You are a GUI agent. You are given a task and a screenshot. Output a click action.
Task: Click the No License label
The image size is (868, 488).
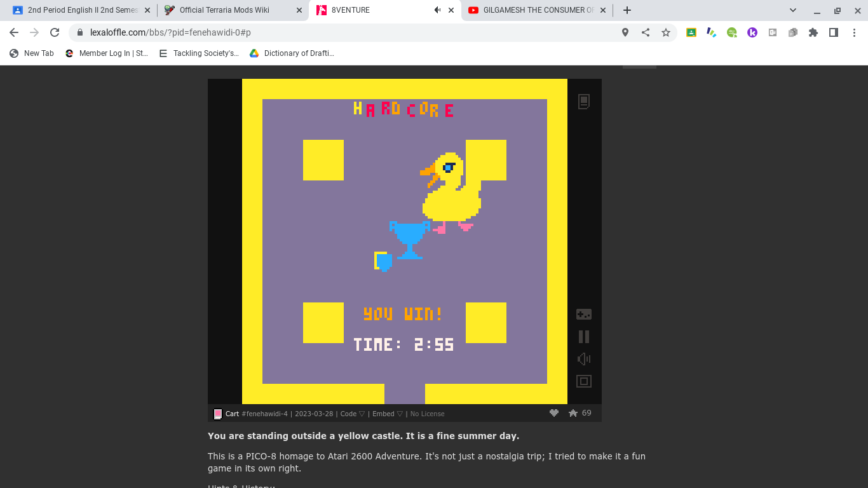[x=427, y=414]
